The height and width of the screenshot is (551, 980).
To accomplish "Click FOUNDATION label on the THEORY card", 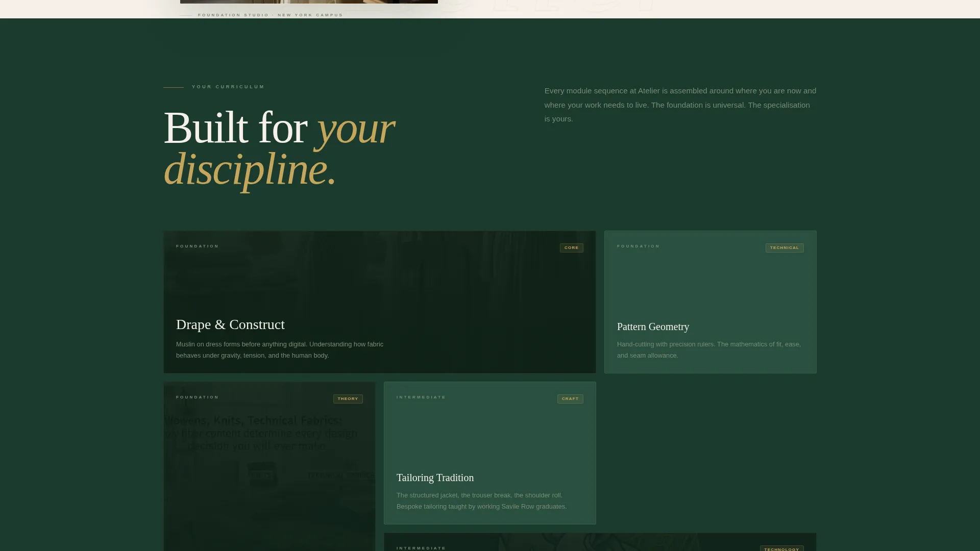I will coord(198,397).
